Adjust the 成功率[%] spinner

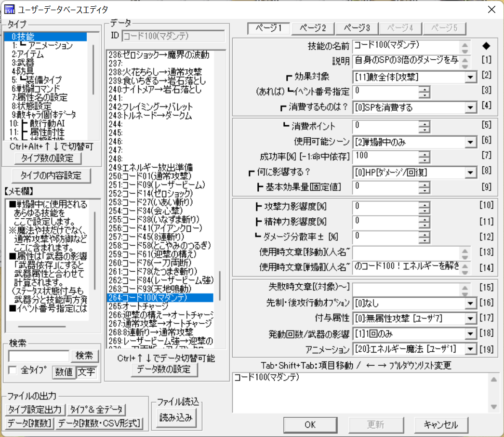[x=424, y=157]
